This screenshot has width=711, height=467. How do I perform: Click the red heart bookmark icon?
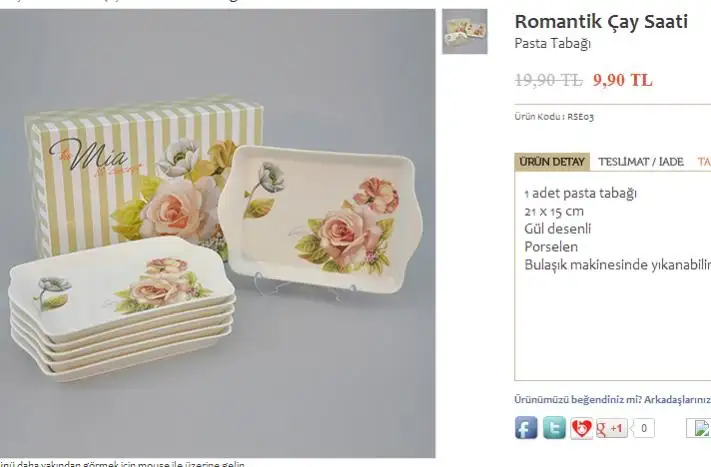(581, 428)
